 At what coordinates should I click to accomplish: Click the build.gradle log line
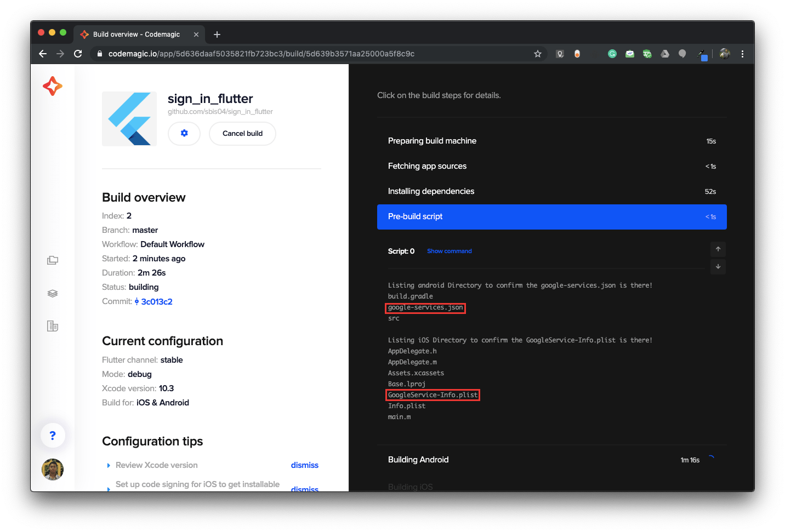pos(411,296)
